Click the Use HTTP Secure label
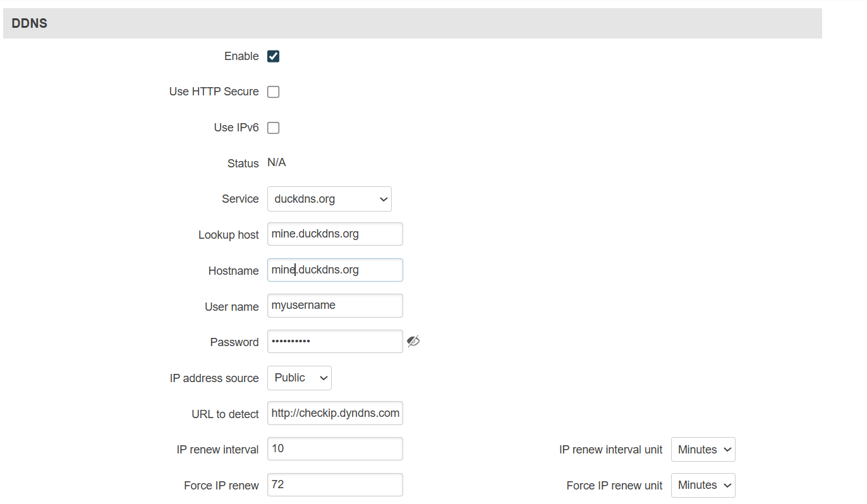867x504 pixels. point(214,92)
